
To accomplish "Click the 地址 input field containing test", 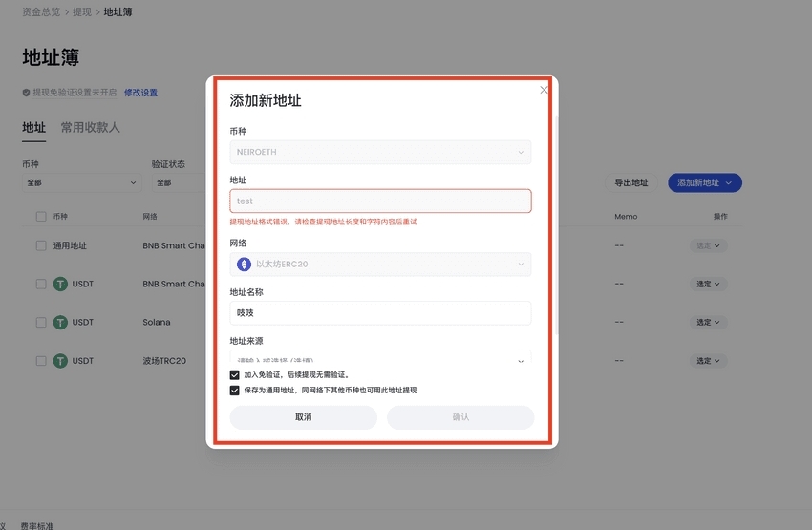I will (x=380, y=201).
